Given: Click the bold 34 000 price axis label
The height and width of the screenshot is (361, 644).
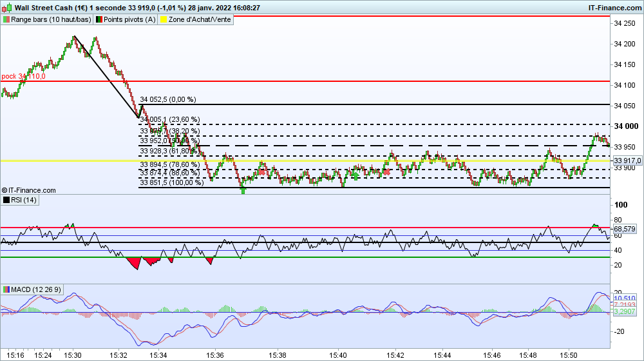Looking at the screenshot, I should 626,126.
